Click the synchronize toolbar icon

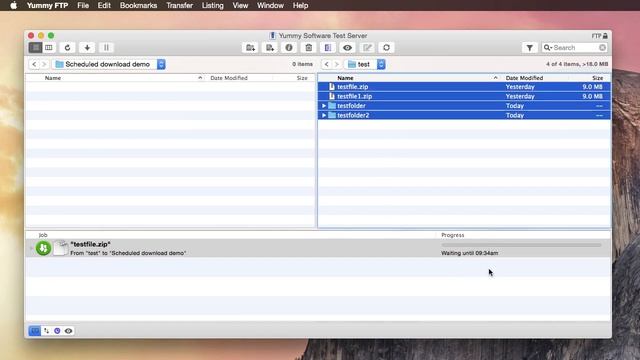[x=386, y=48]
